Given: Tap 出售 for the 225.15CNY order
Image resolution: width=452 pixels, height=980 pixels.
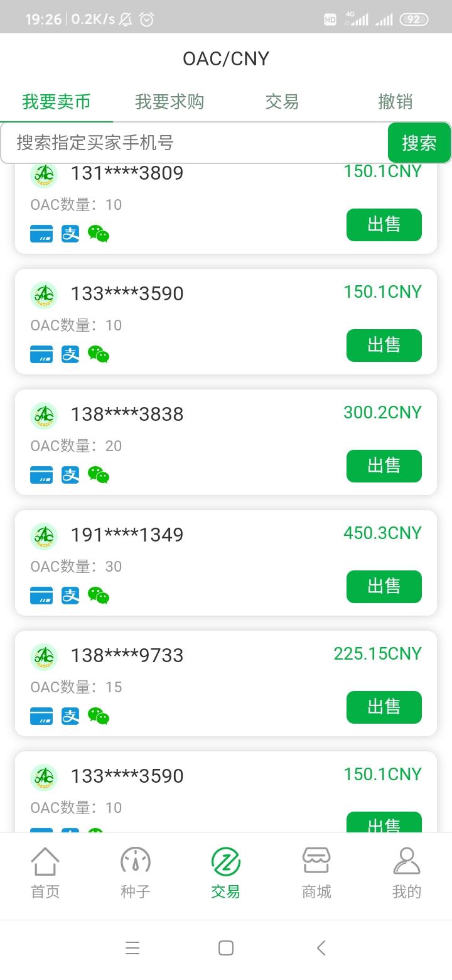Looking at the screenshot, I should point(384,707).
